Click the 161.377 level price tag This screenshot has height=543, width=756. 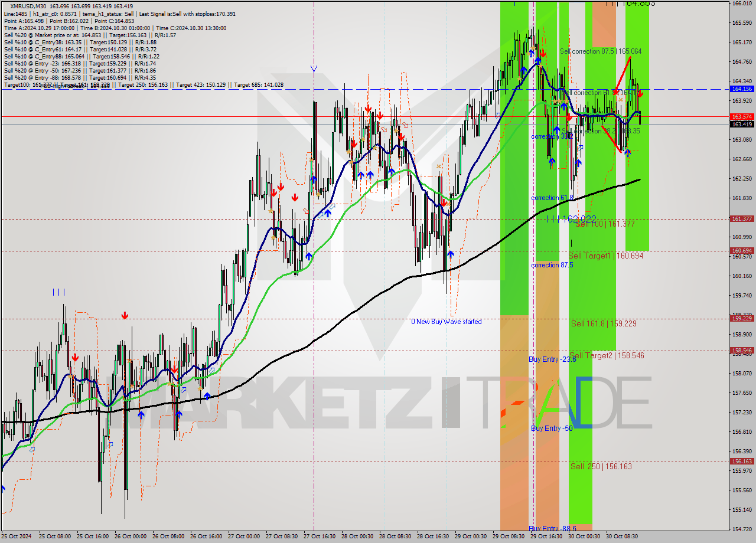click(742, 219)
